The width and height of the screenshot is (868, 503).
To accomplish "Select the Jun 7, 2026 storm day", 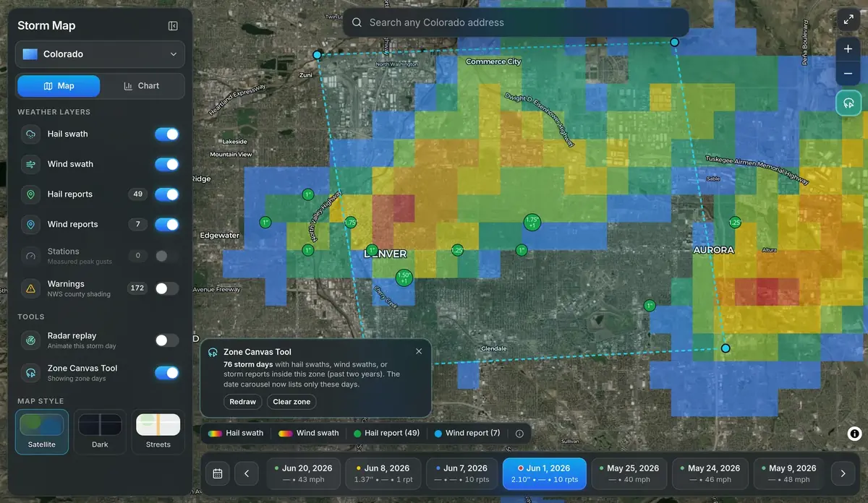I will [461, 473].
